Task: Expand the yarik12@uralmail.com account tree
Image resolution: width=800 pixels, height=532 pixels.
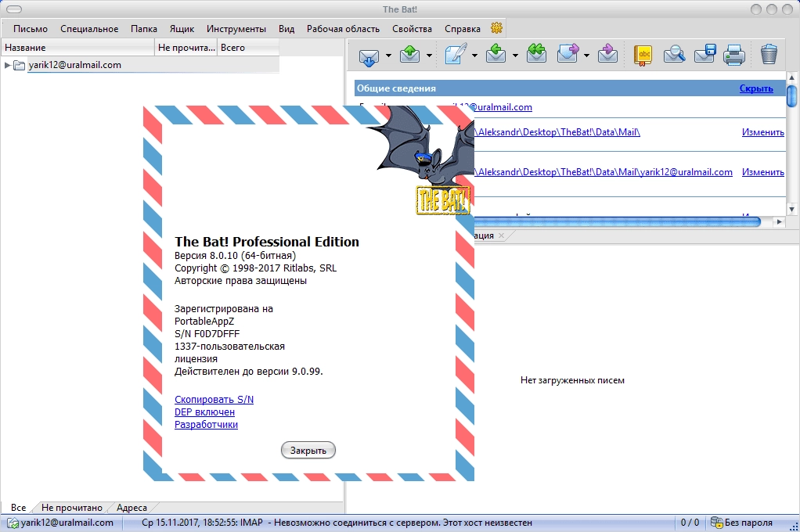Action: point(7,65)
